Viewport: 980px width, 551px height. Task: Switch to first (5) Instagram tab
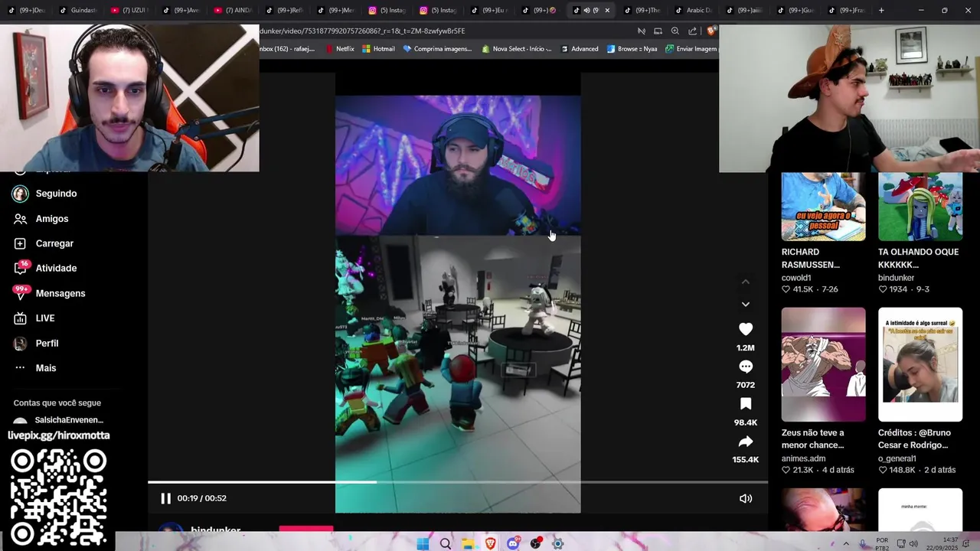[x=388, y=11]
